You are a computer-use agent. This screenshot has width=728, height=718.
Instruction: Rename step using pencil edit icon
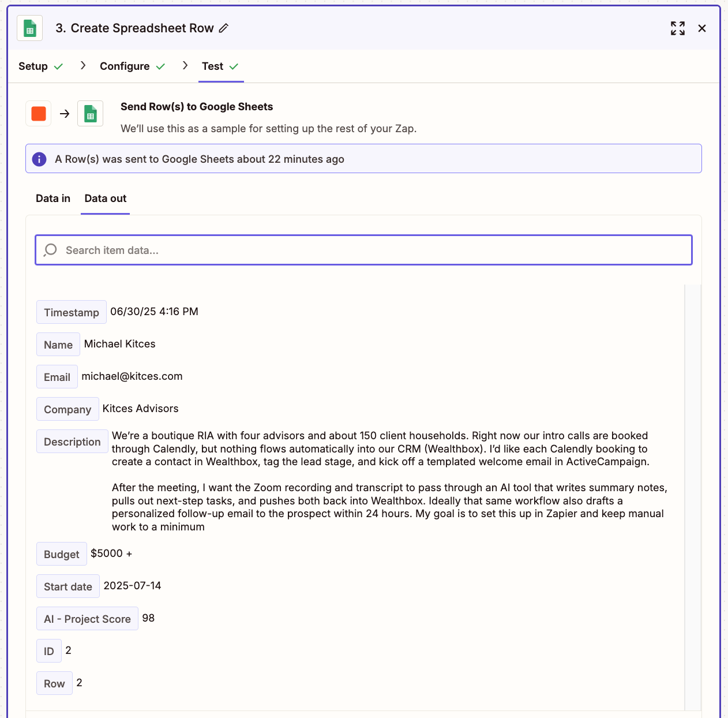[x=224, y=28]
